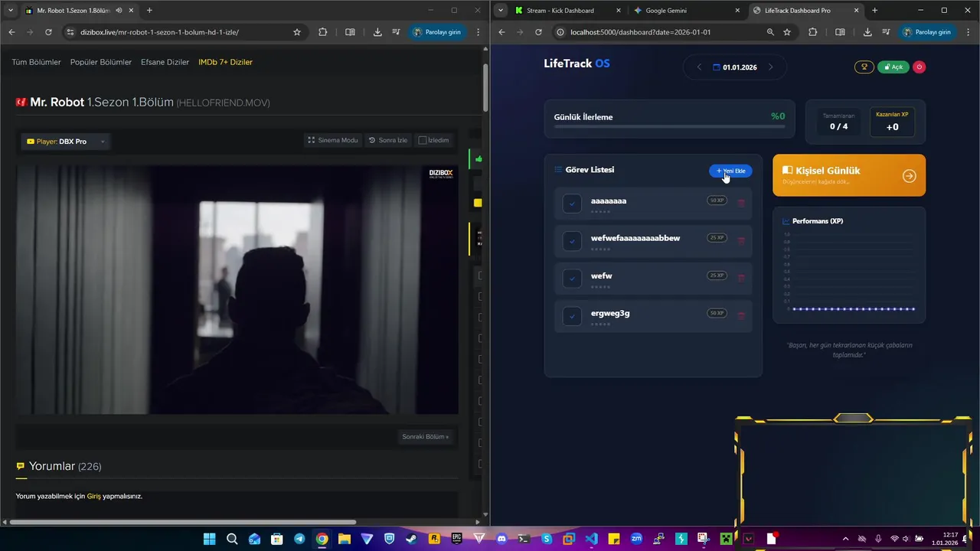980x551 pixels.
Task: Click Sonraki Bölüm next episode button
Action: pos(426,437)
